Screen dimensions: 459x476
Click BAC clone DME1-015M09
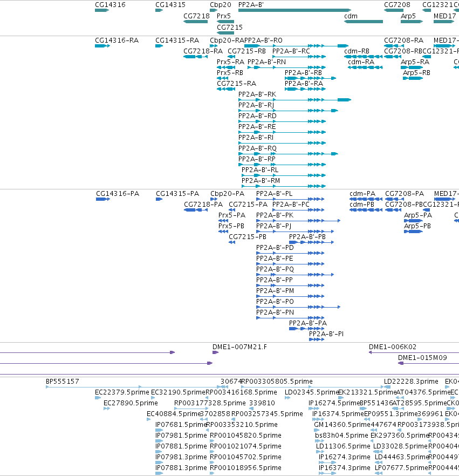coord(428,363)
